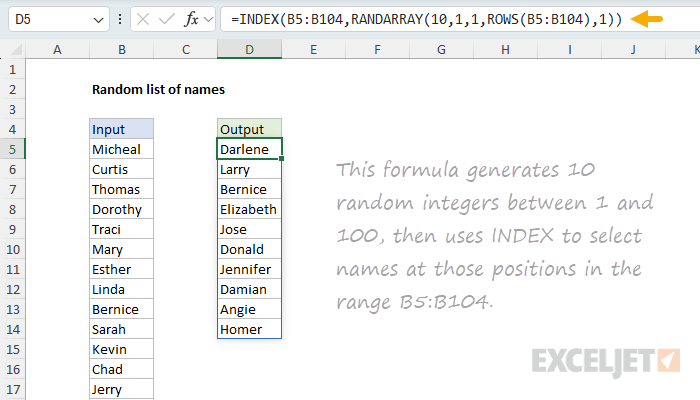Select the cell containing Linda
The image size is (700, 400).
click(121, 290)
